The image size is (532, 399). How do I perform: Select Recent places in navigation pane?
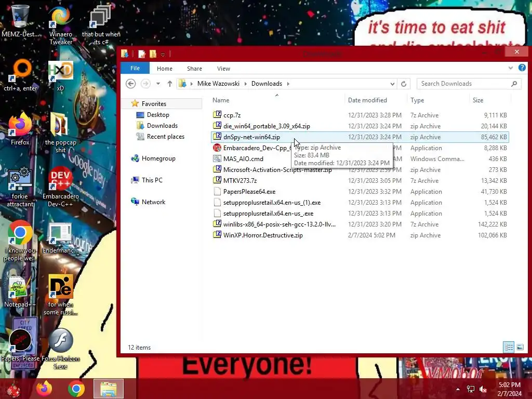coord(166,137)
